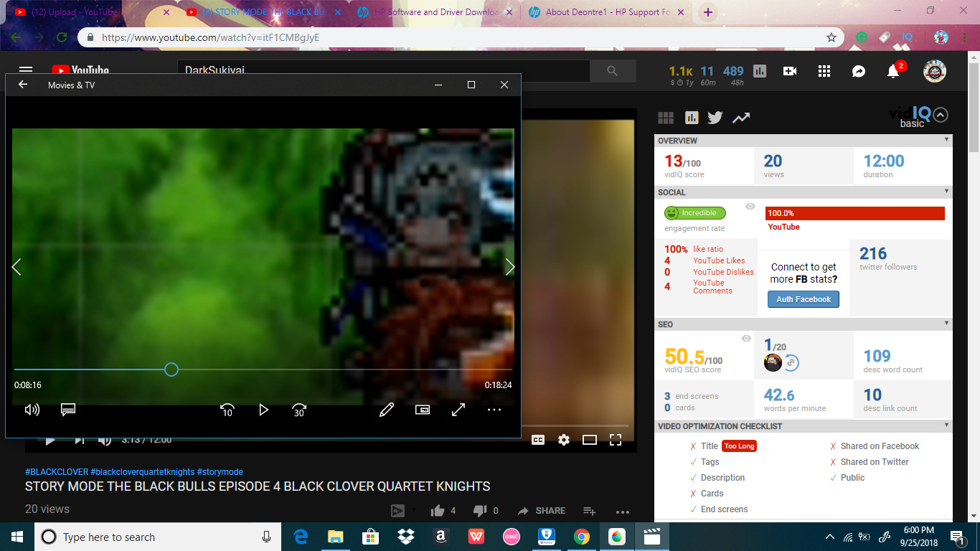
Task: Select the vidIQ grid view icon
Action: 666,118
